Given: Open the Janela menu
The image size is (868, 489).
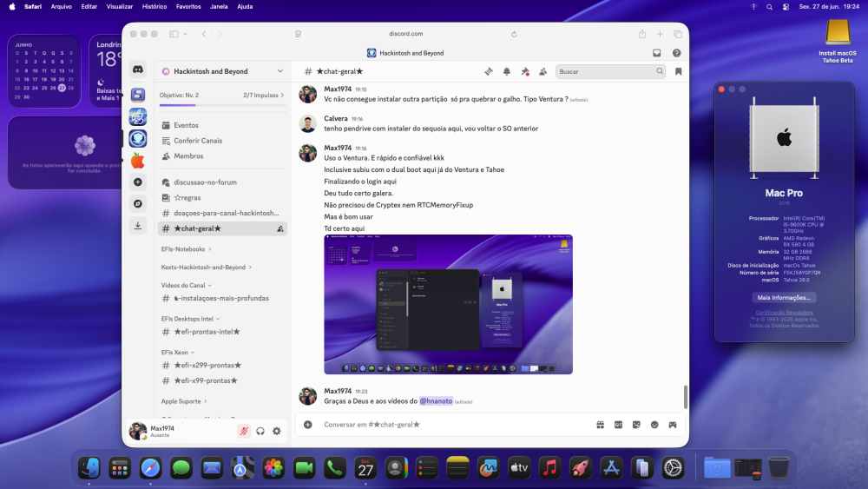Looking at the screenshot, I should click(x=219, y=7).
